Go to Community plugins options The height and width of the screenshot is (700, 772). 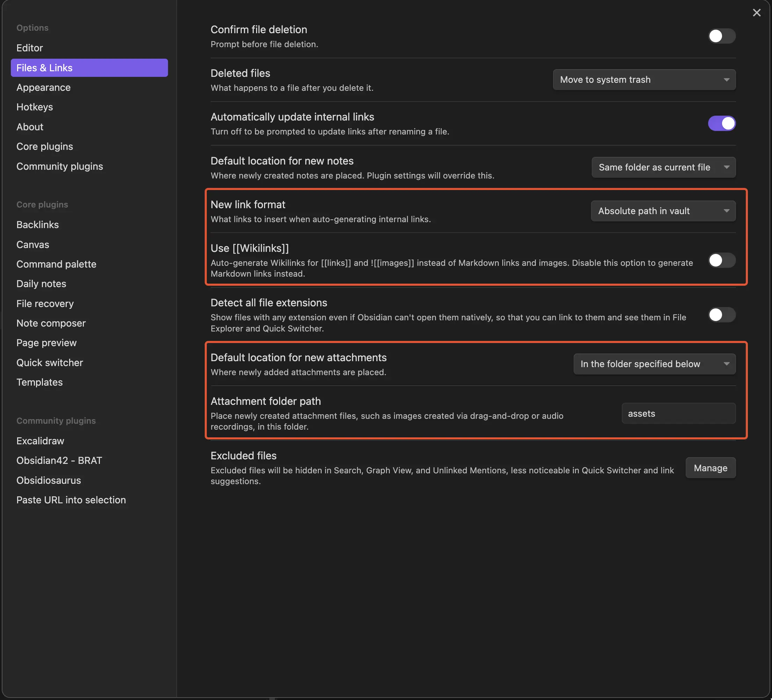click(x=59, y=166)
